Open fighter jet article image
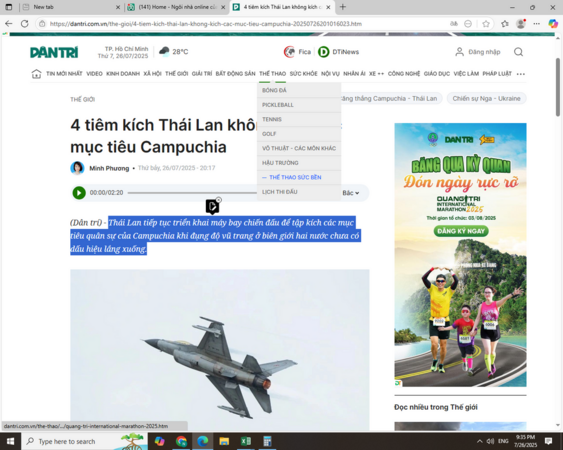This screenshot has height=450, width=563. click(220, 350)
